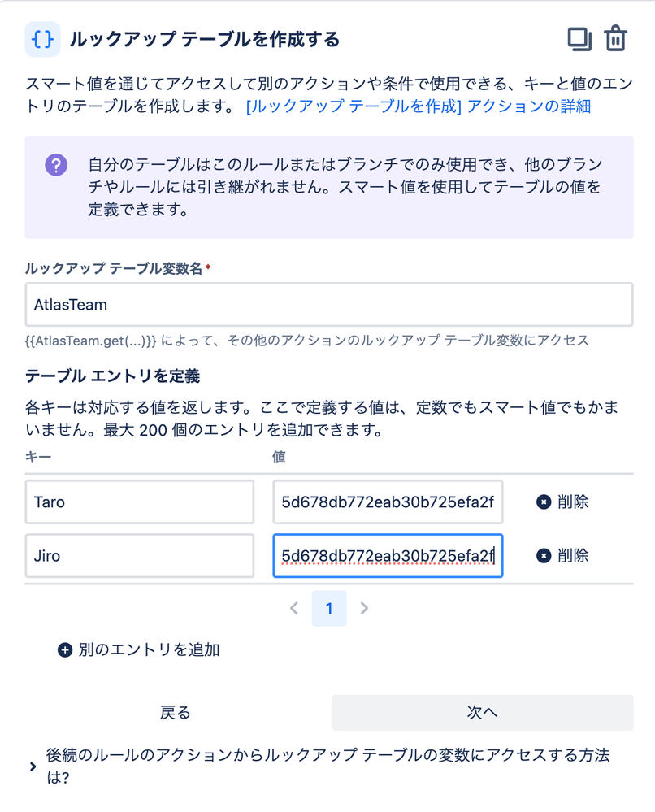Click the Taro key input field

coord(138,502)
